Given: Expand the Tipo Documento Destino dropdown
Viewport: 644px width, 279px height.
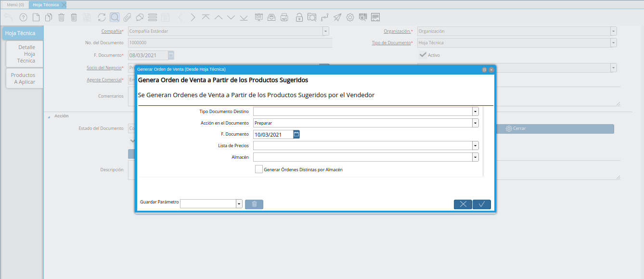Looking at the screenshot, I should point(475,111).
